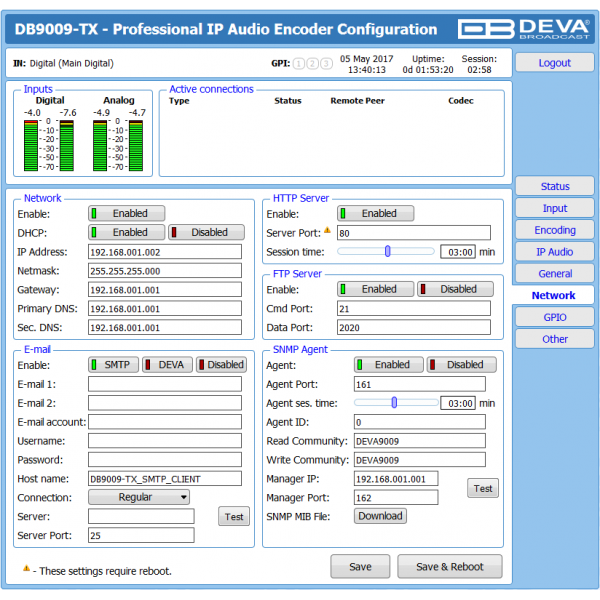Click the Agent ses. time value box
Image resolution: width=600 pixels, height=600 pixels.
458,403
